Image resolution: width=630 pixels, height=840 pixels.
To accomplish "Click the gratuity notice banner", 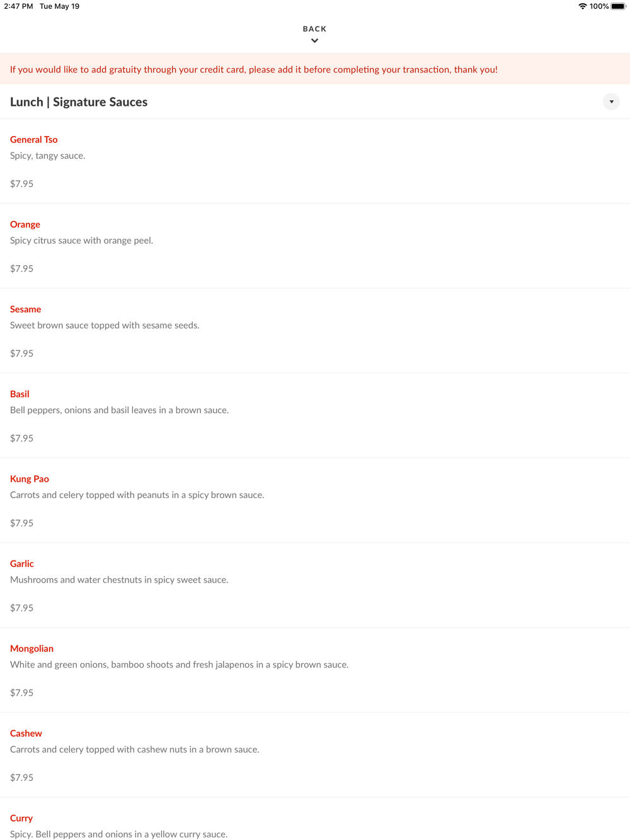I will coord(315,69).
